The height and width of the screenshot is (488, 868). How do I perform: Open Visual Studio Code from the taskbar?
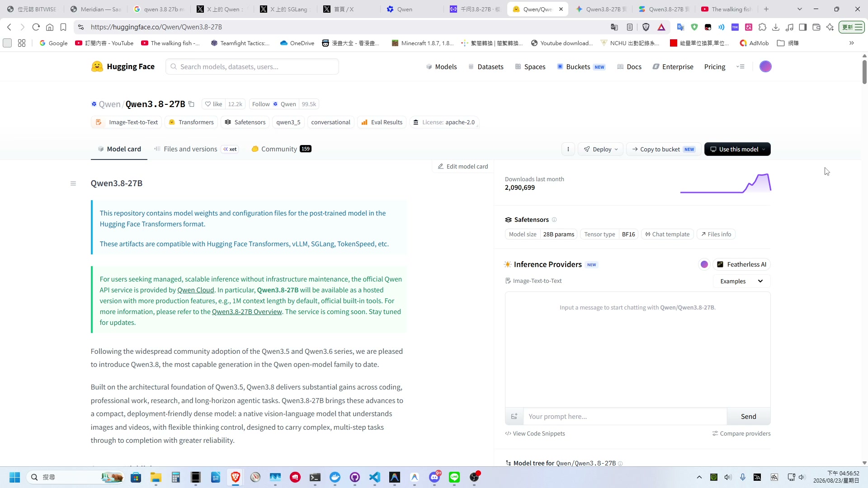[x=375, y=477]
